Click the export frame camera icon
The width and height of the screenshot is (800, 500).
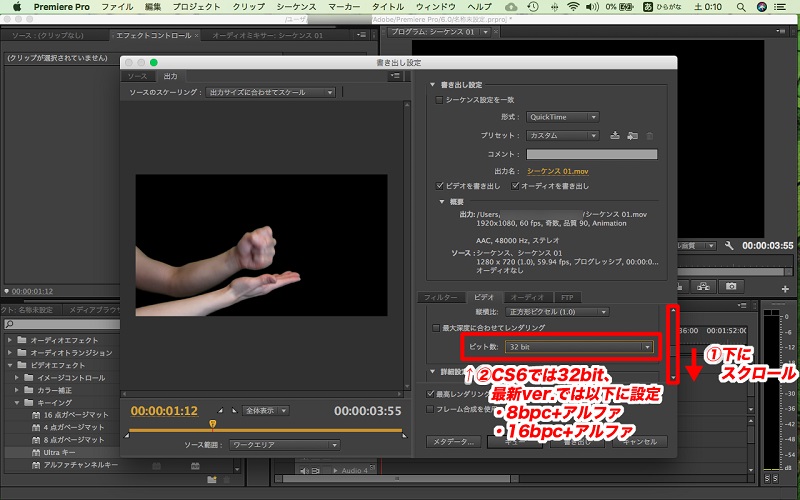(731, 286)
